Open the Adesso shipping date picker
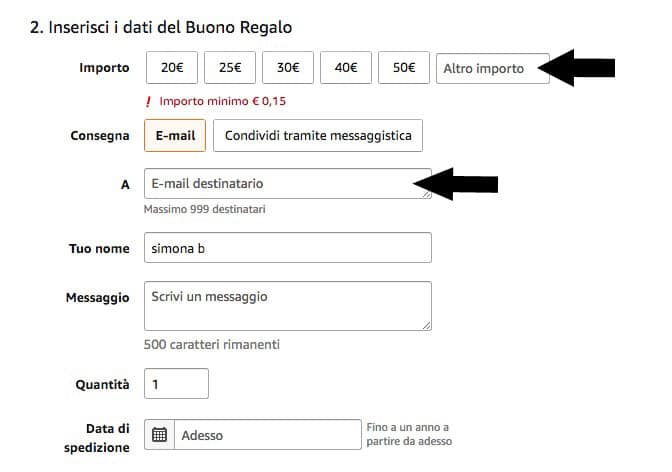672x472 pixels. coord(268,435)
